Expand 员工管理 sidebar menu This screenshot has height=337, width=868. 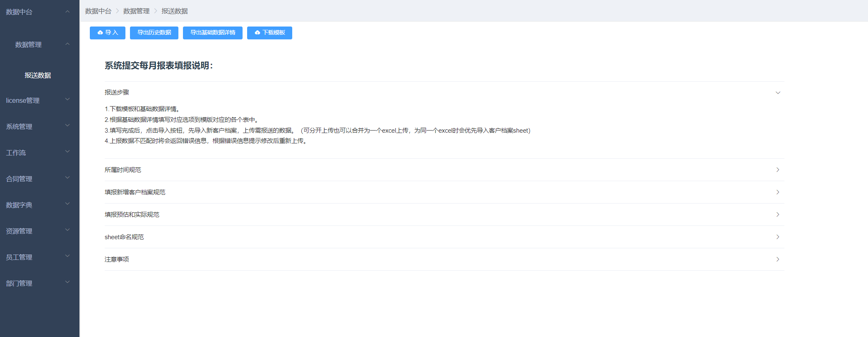[40, 257]
